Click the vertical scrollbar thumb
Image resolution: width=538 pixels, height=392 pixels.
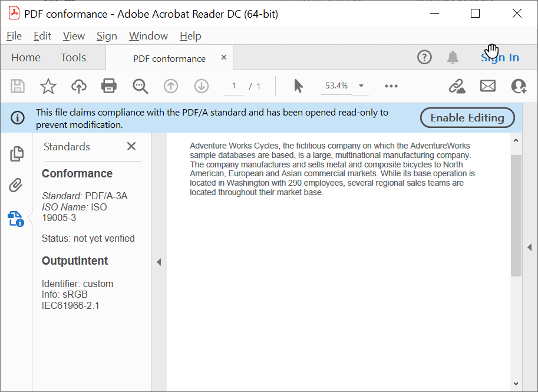click(516, 216)
